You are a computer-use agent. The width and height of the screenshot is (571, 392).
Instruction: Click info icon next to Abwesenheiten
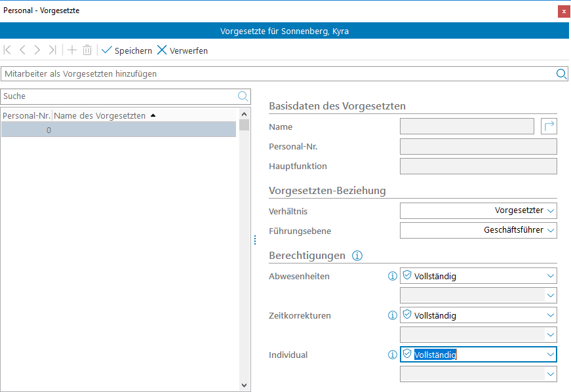tap(393, 276)
